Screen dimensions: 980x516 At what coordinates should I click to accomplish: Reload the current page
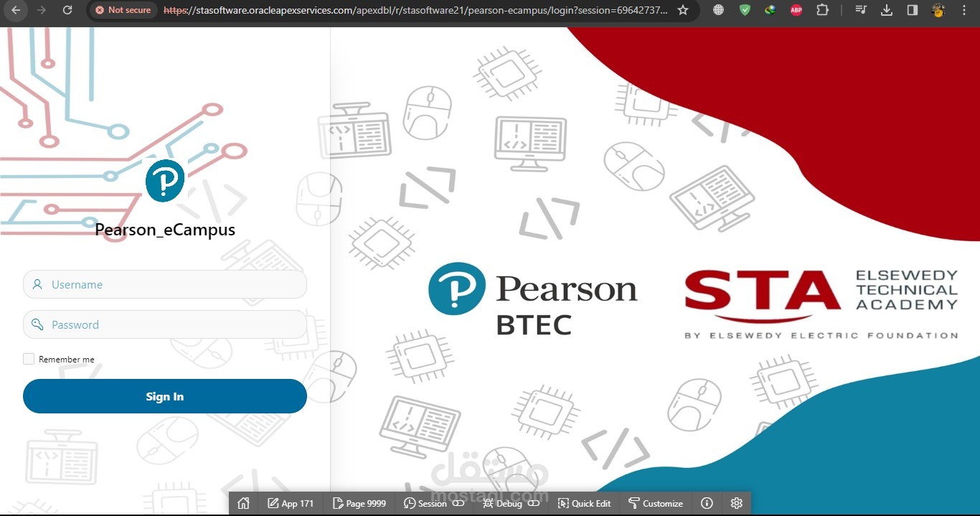(67, 10)
